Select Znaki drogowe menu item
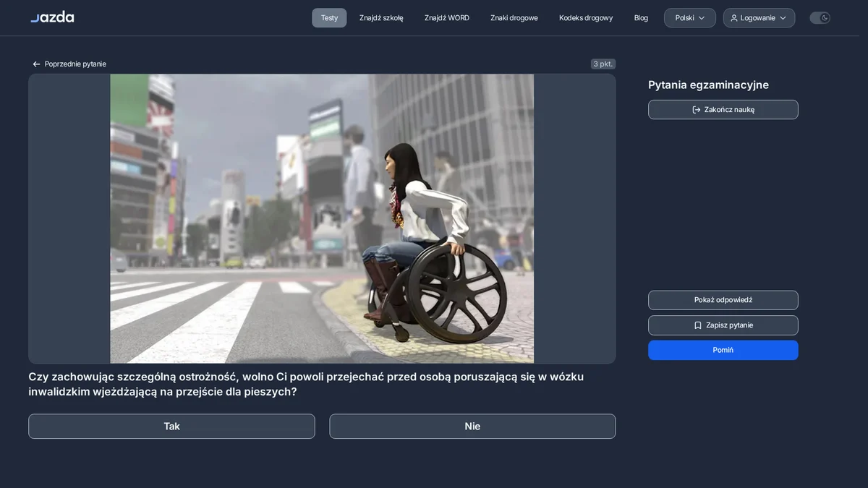This screenshot has width=868, height=488. point(514,18)
